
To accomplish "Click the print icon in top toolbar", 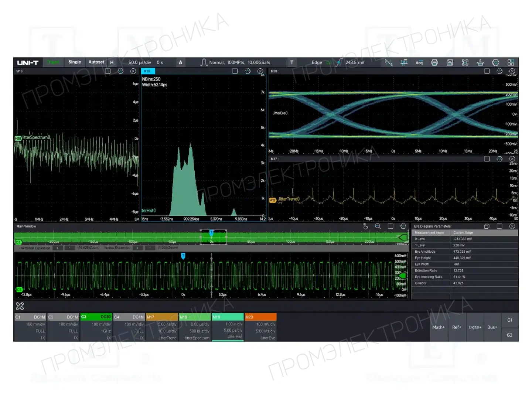I will coord(434,62).
